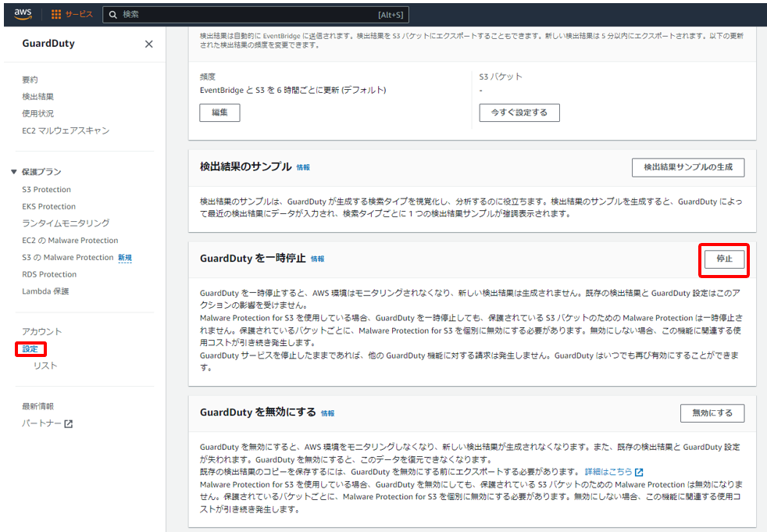
Task: Open the services grid menu icon
Action: (56, 15)
